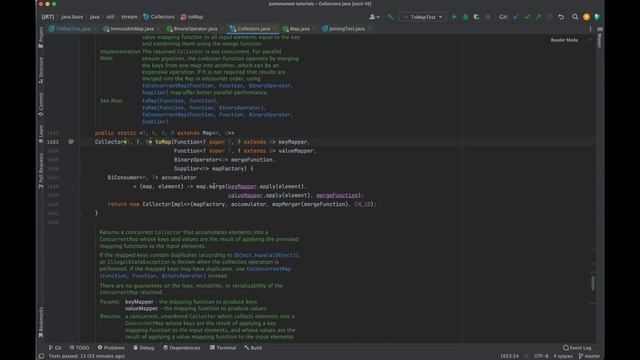The height and width of the screenshot is (360, 640).
Task: Open Search Everywhere magnifier icon
Action: pos(575,17)
